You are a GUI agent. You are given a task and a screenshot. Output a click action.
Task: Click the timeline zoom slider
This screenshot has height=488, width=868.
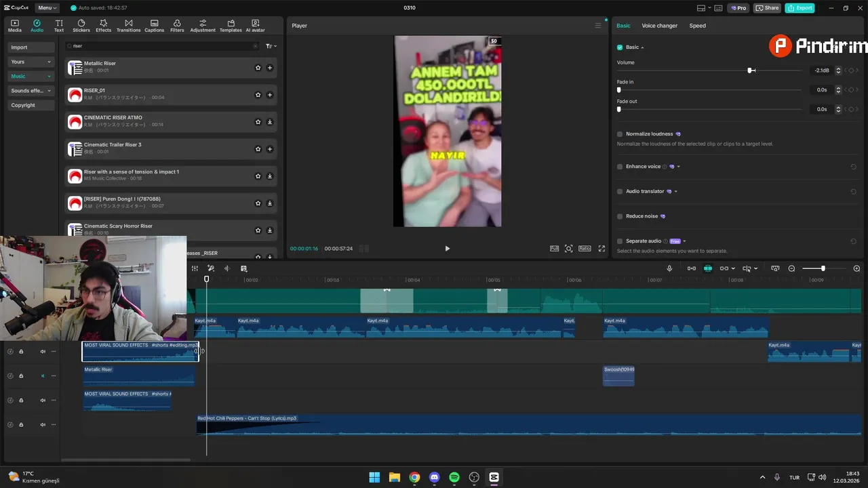click(823, 268)
